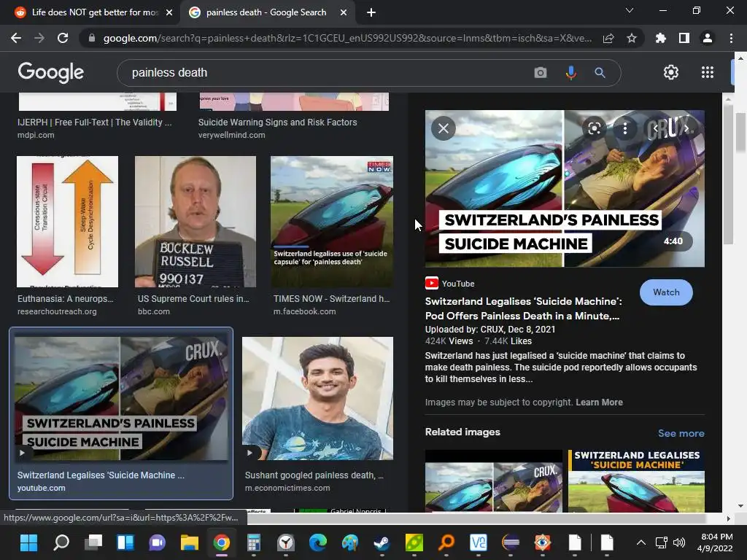The height and width of the screenshot is (560, 747).
Task: Reload the current page
Action: (x=63, y=38)
